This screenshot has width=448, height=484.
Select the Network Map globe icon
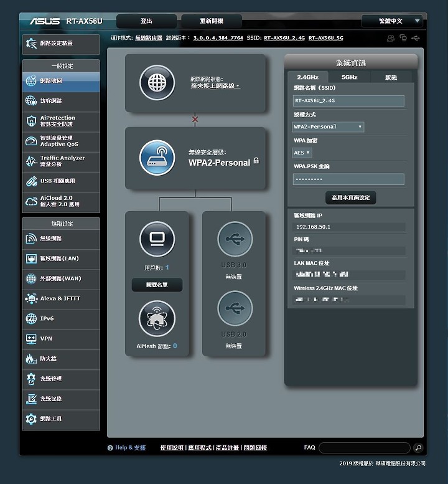(31, 81)
